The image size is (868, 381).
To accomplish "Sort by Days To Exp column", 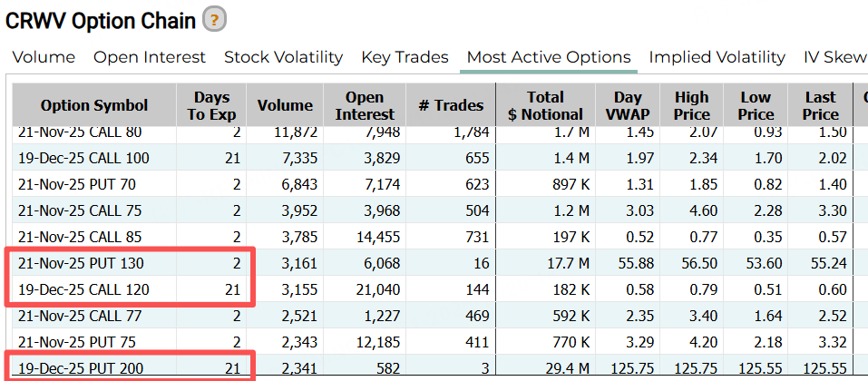I will point(212,106).
